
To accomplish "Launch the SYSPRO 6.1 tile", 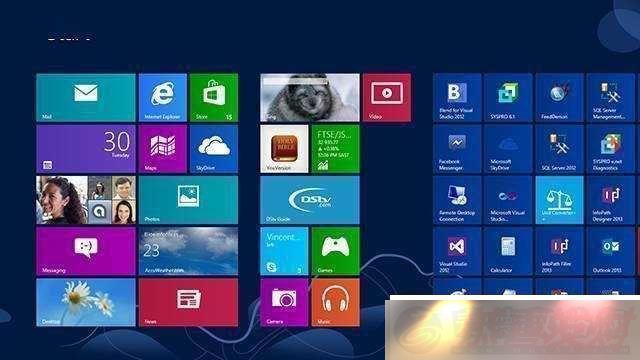I will coord(508,98).
